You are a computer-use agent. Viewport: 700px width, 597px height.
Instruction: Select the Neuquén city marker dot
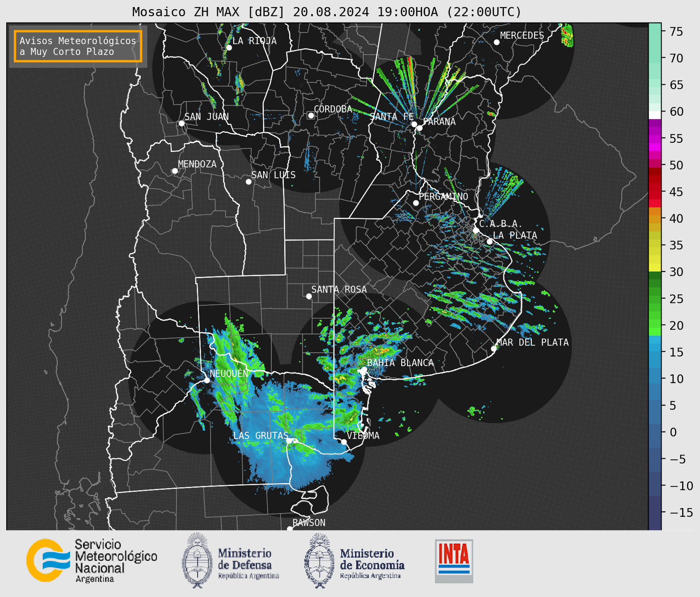[x=207, y=380]
